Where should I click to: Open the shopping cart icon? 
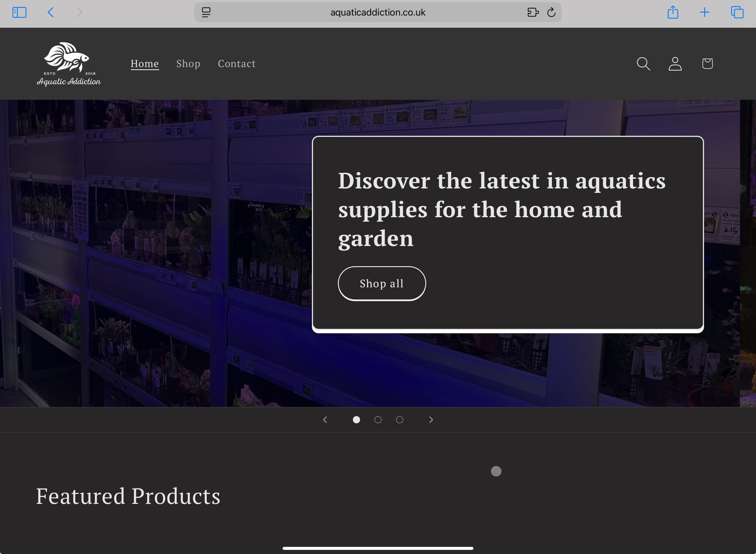707,64
